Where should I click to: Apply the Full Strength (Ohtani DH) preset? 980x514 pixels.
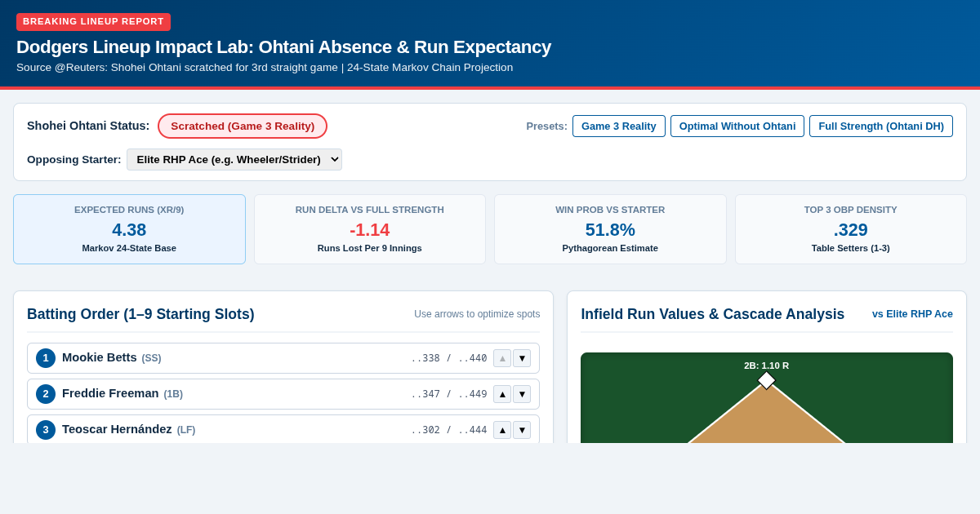[881, 126]
